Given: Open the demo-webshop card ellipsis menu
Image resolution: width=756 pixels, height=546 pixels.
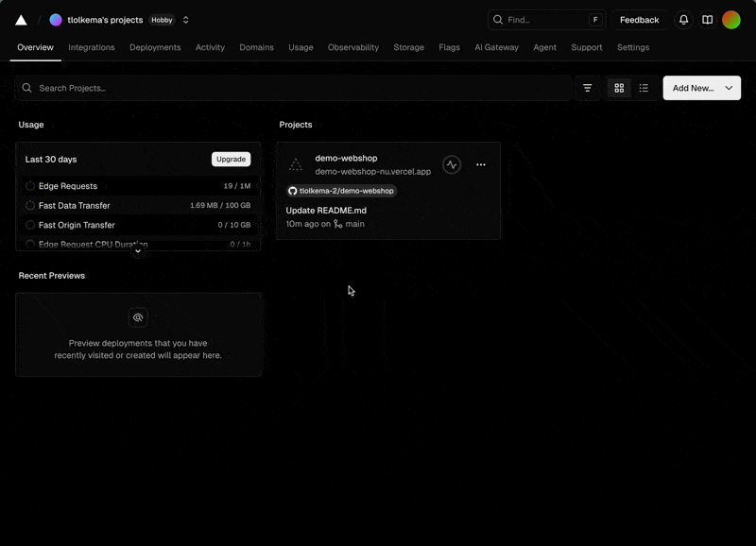Looking at the screenshot, I should pyautogui.click(x=481, y=164).
